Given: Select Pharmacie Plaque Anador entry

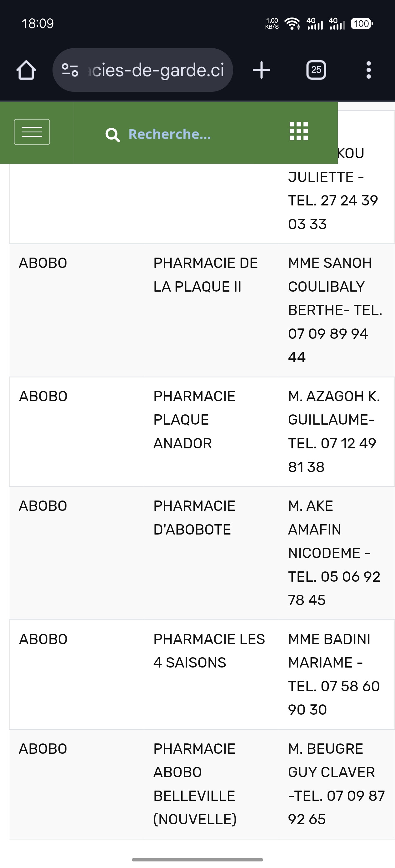Looking at the screenshot, I should click(194, 420).
